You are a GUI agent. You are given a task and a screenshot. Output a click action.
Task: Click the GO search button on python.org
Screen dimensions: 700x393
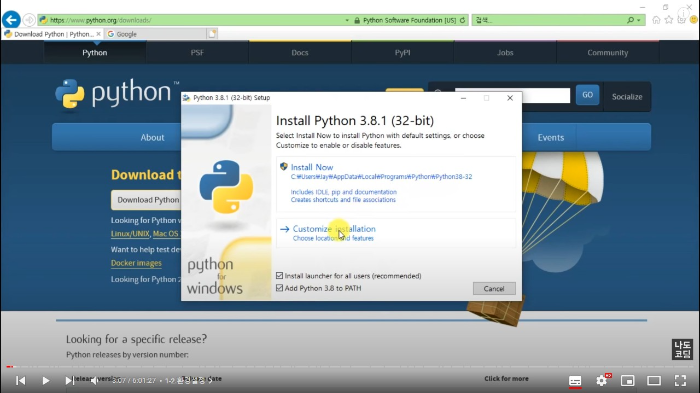588,95
